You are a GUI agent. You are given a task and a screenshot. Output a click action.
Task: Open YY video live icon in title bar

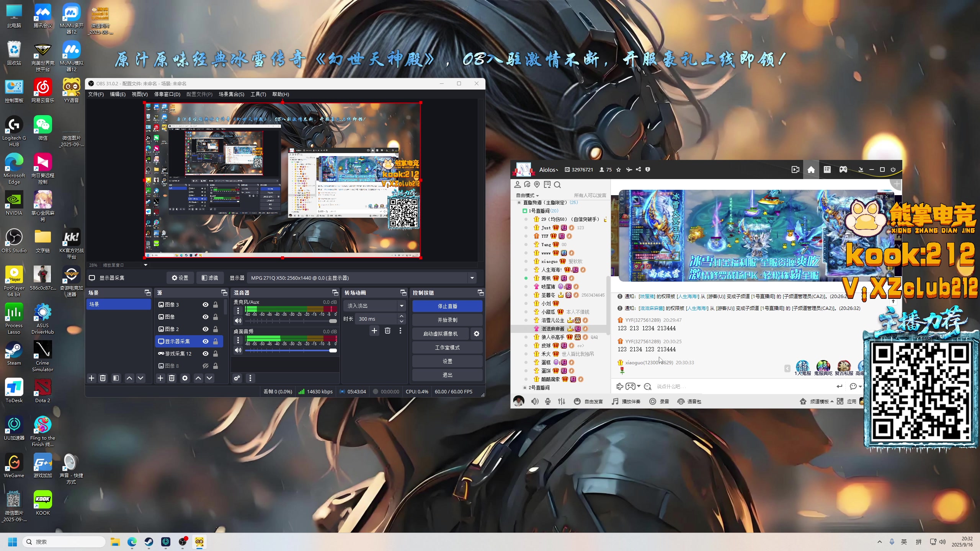point(795,170)
